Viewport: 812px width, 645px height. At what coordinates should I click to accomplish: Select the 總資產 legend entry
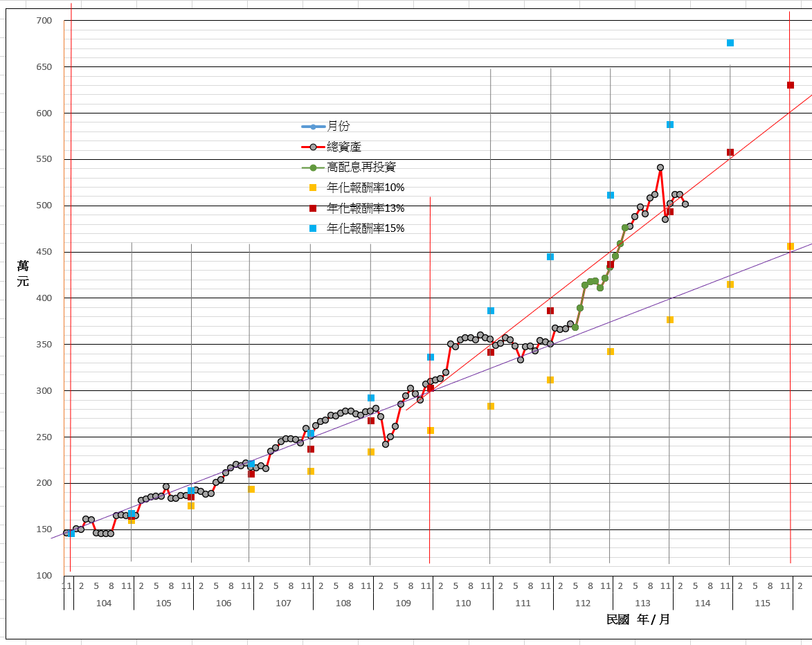pyautogui.click(x=343, y=147)
